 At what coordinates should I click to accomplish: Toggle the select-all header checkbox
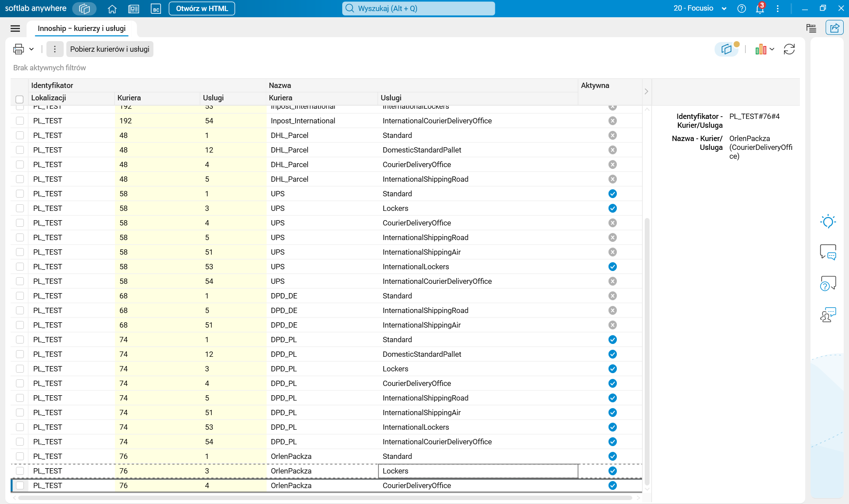[x=19, y=99]
